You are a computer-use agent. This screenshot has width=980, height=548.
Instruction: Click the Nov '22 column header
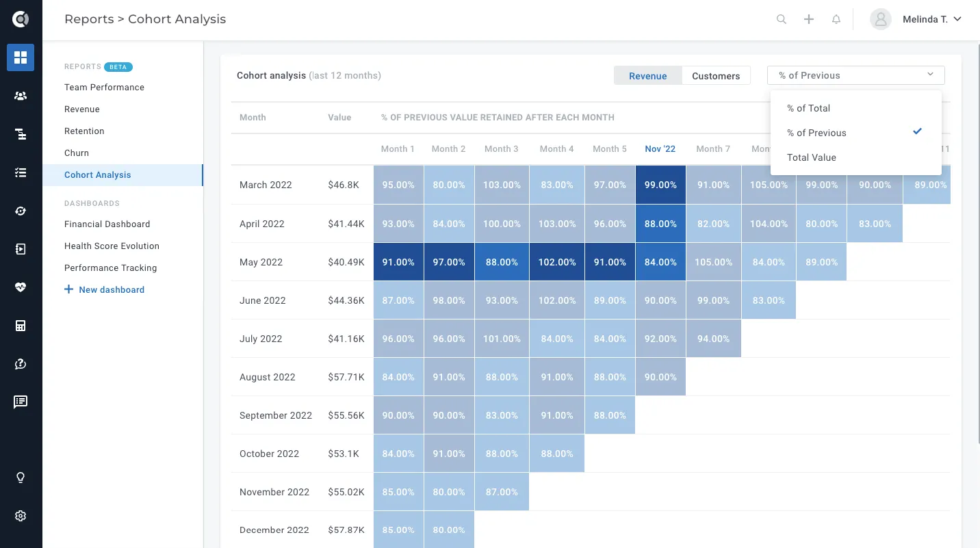click(660, 149)
